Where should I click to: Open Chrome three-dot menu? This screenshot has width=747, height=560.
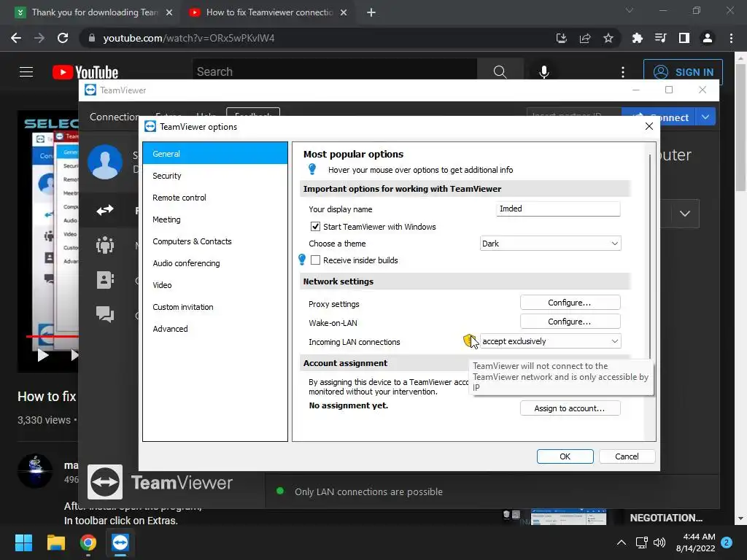pos(731,38)
